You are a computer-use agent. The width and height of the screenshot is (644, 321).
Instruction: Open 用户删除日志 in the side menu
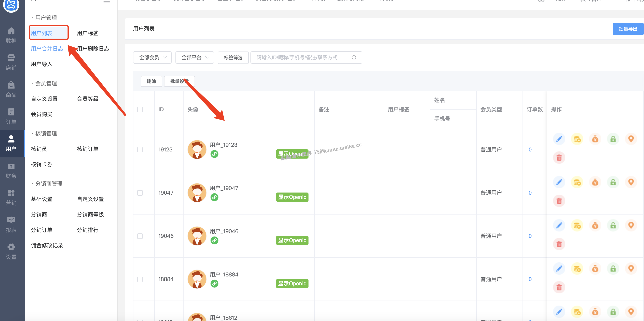tap(93, 49)
